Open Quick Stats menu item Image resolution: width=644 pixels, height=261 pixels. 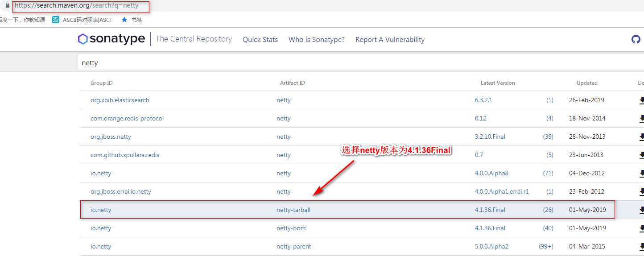[x=260, y=40]
